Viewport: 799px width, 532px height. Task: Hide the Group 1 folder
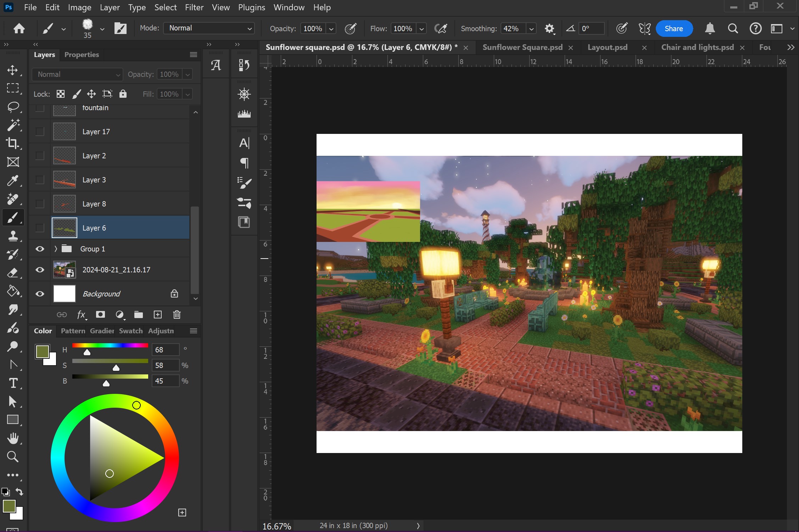pos(40,249)
